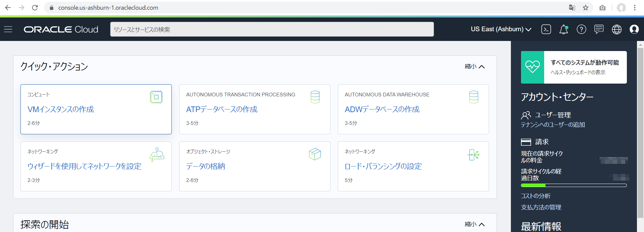Image resolution: width=644 pixels, height=232 pixels.
Task: Launch Cloud Shell terminal icon
Action: click(546, 29)
